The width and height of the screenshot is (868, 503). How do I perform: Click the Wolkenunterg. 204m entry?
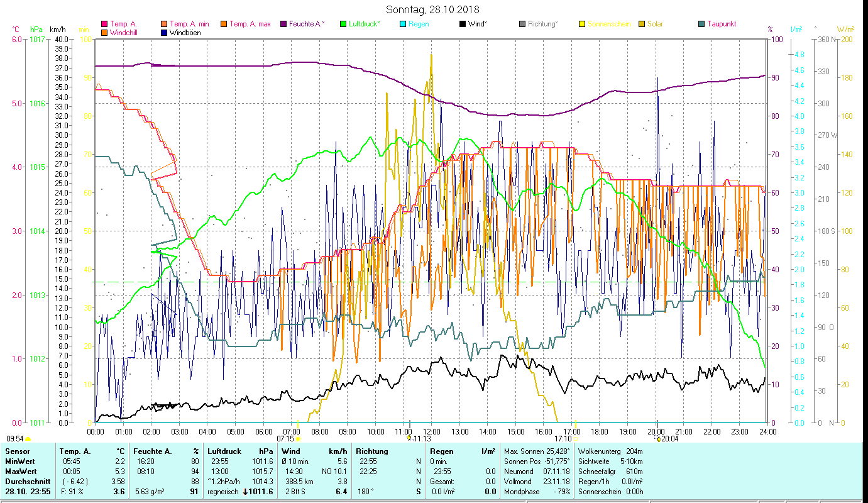(x=610, y=451)
